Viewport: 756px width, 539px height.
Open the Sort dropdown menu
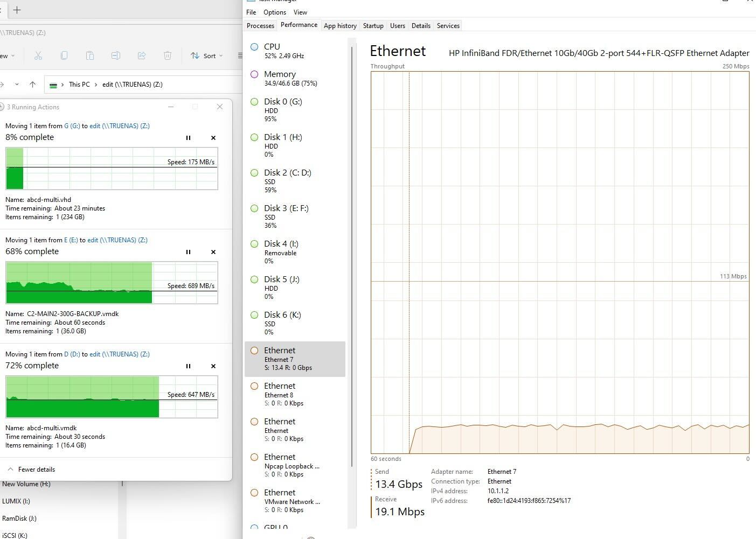[206, 55]
